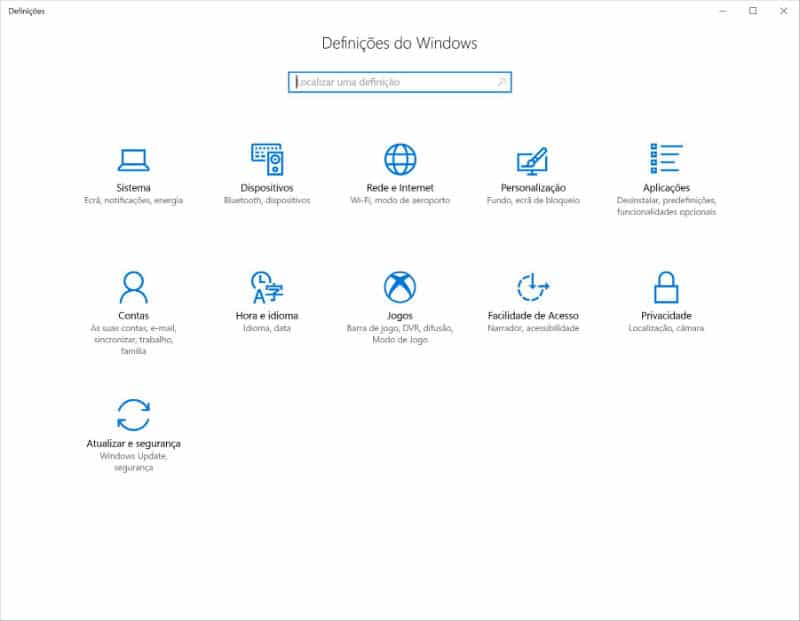The image size is (800, 621).
Task: Choose the "Aplicações" label
Action: 666,188
